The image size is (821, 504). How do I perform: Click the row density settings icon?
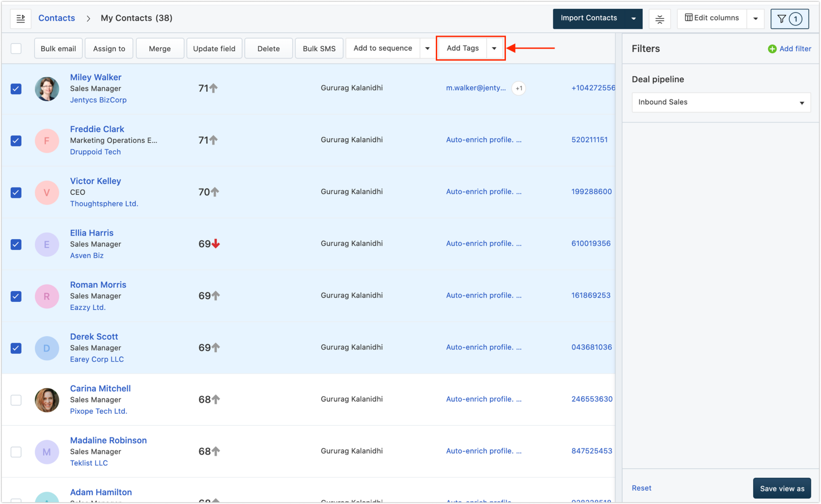point(659,19)
